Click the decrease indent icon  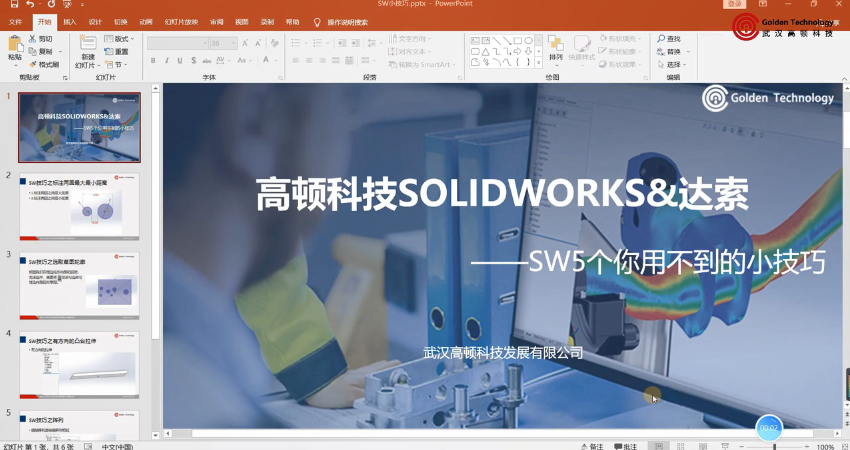point(342,43)
